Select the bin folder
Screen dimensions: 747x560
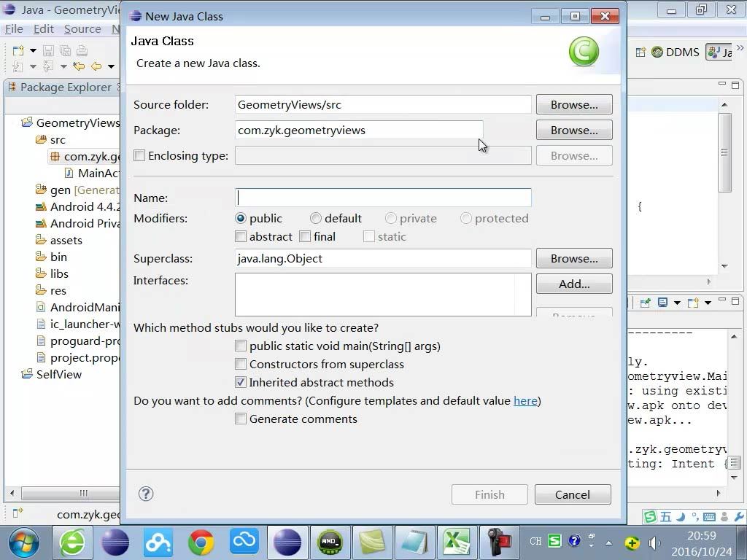pyautogui.click(x=52, y=257)
